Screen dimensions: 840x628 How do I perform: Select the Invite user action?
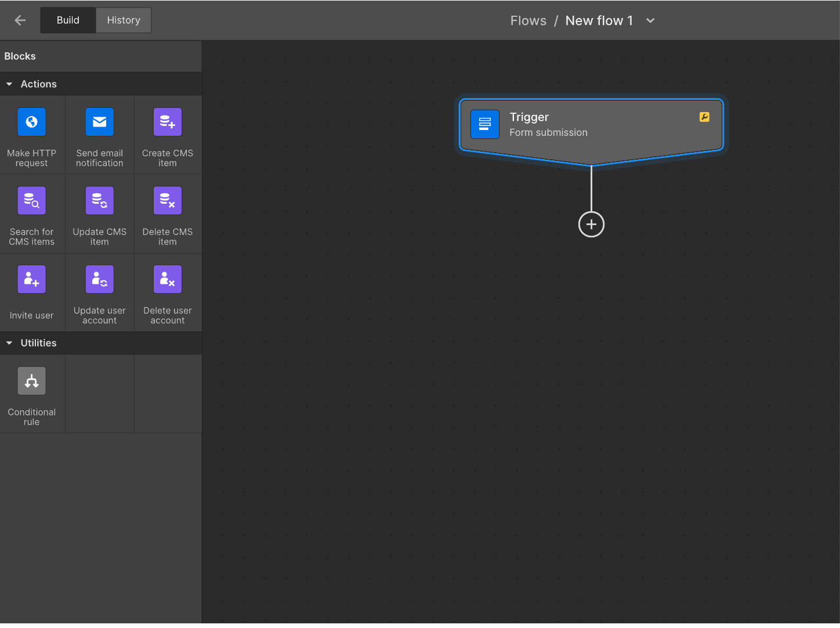[x=32, y=292]
